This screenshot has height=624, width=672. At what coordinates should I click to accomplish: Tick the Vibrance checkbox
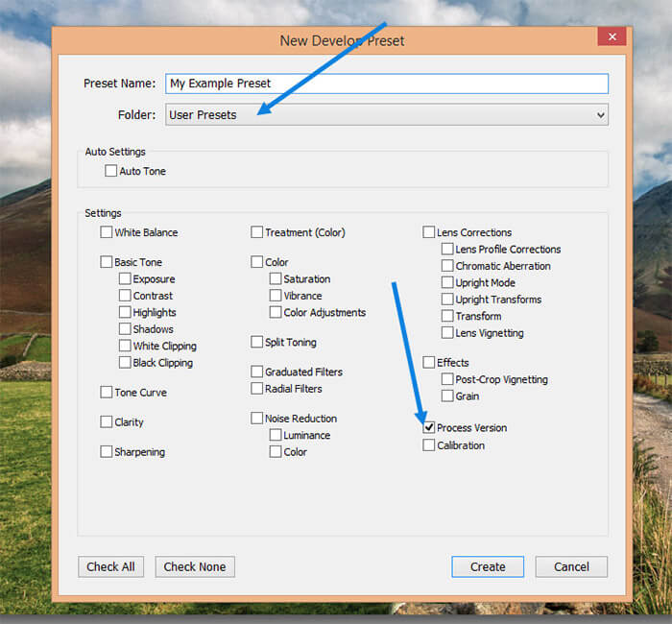(276, 296)
